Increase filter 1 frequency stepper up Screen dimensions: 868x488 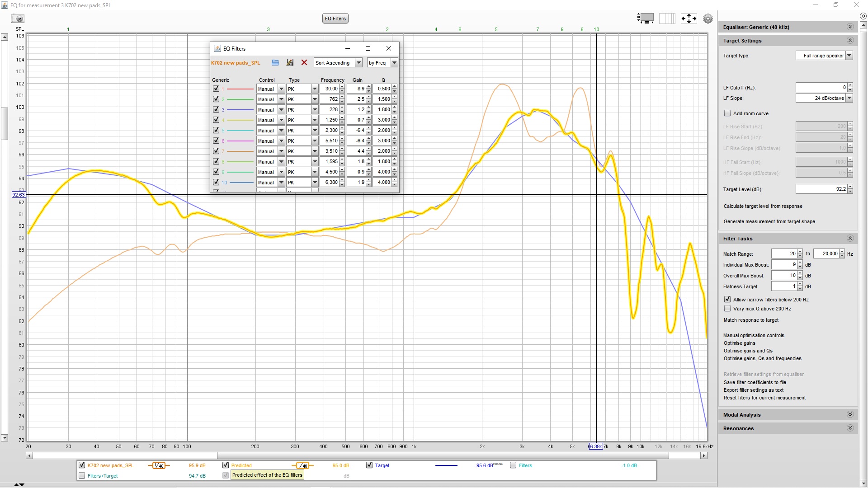(342, 86)
